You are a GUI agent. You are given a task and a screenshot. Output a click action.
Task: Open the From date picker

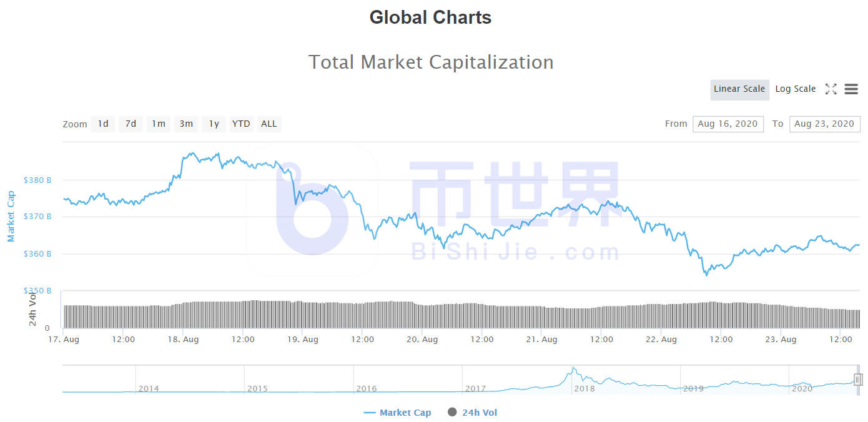[x=728, y=124]
